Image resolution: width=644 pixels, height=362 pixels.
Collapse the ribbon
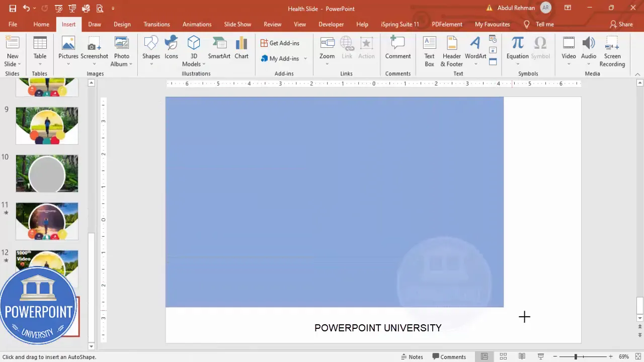(x=637, y=74)
